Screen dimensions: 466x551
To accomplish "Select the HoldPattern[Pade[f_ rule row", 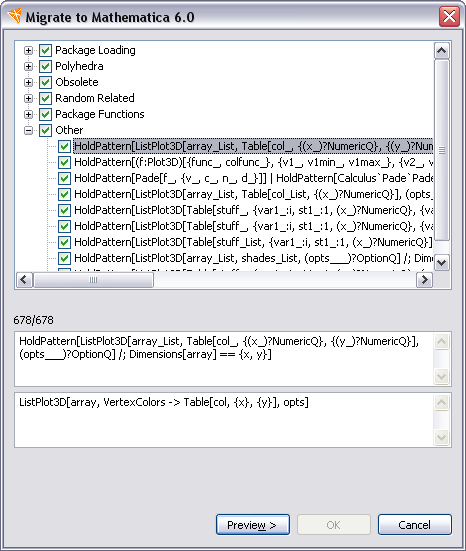I will 253,178.
